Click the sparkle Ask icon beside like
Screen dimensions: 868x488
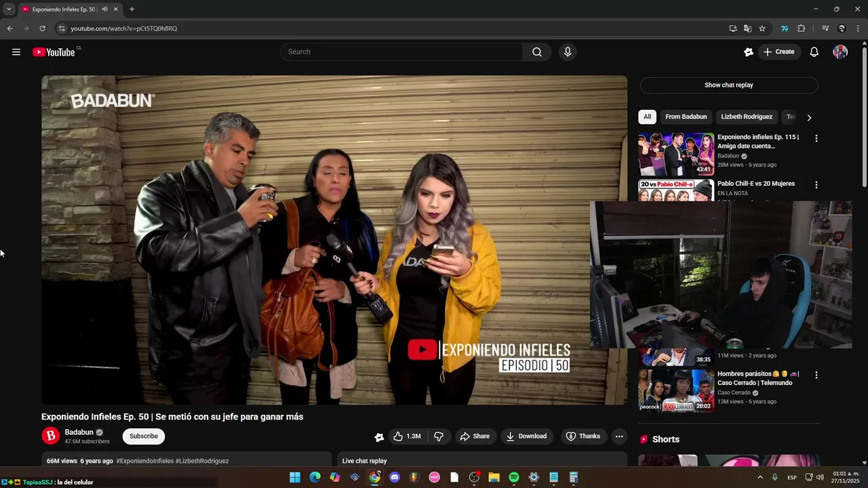379,437
